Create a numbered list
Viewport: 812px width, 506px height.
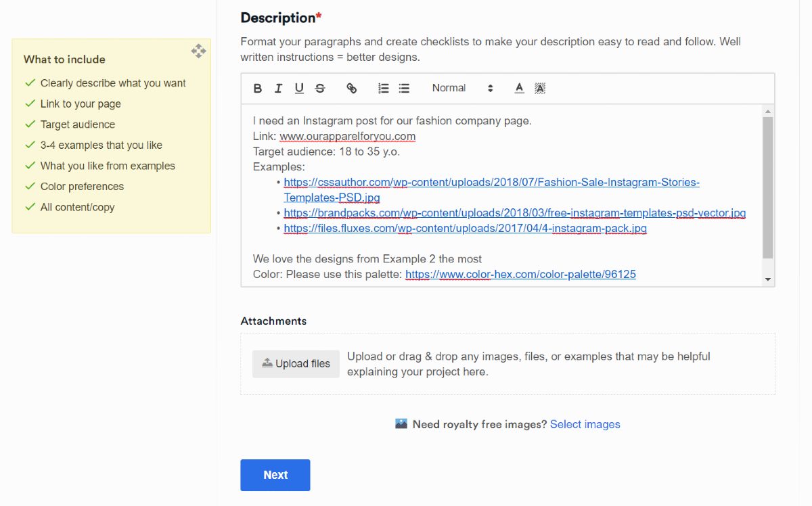click(x=384, y=88)
